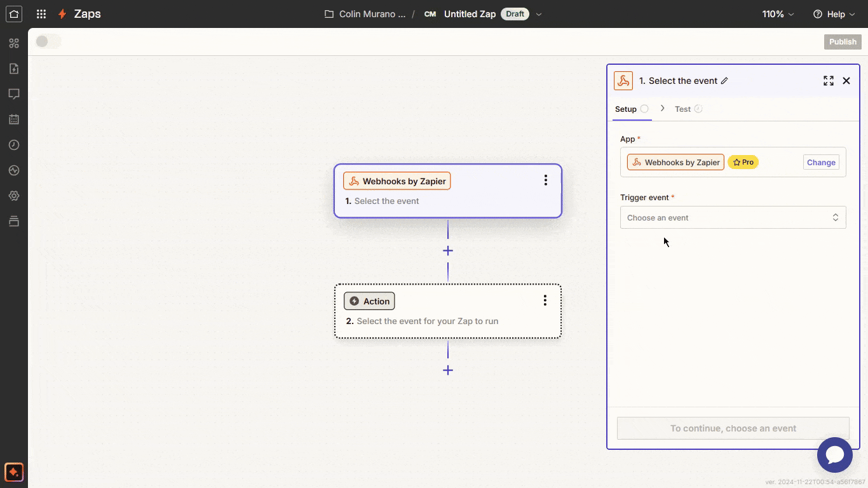The height and width of the screenshot is (488, 868).
Task: Click Webhooks by Zapier app chip in panel
Action: (x=675, y=162)
